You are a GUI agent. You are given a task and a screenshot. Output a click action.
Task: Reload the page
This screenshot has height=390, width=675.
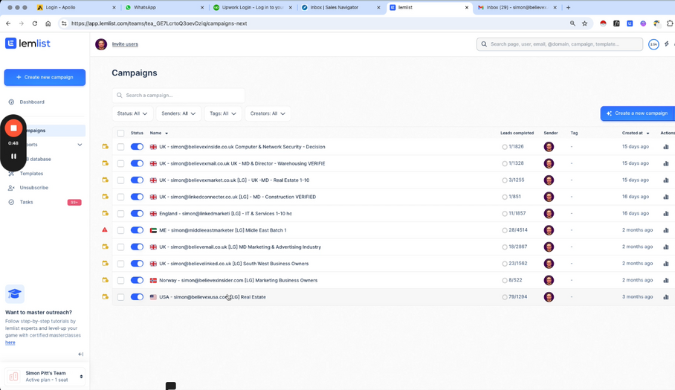[35, 23]
